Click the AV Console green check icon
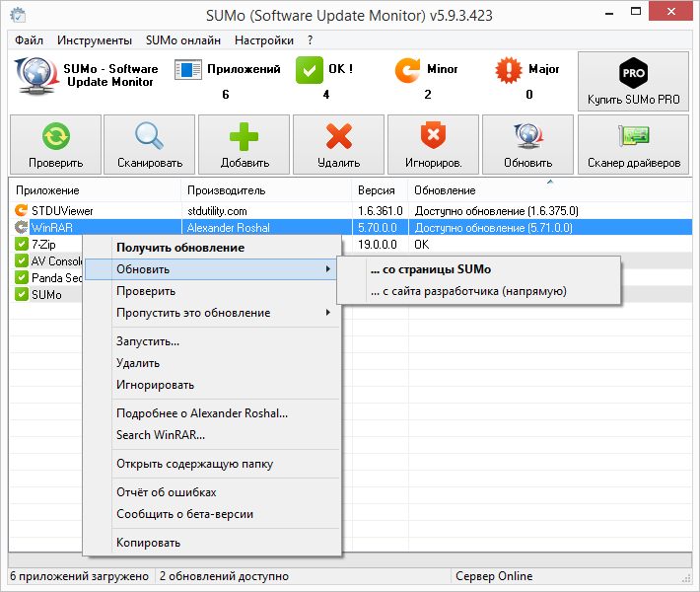 pyautogui.click(x=21, y=260)
